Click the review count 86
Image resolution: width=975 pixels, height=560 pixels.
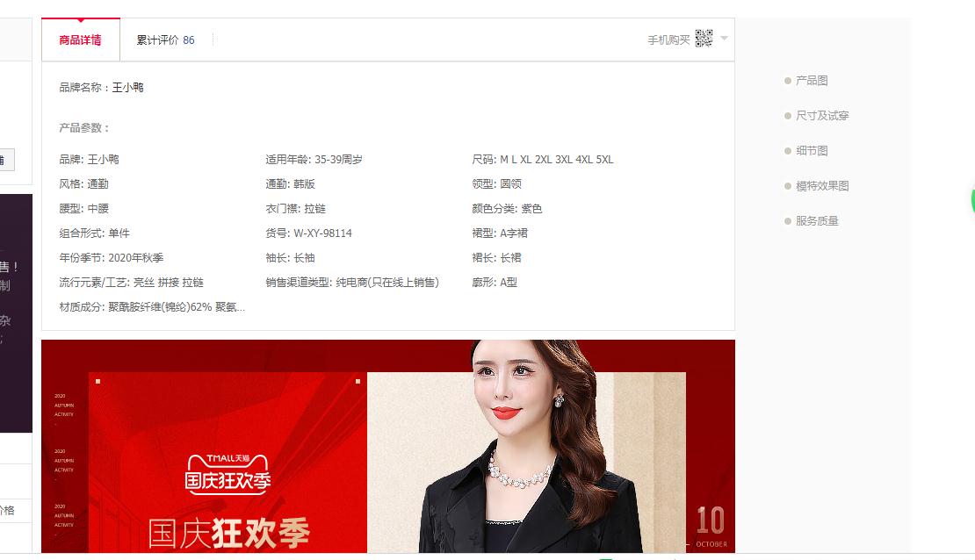click(189, 40)
